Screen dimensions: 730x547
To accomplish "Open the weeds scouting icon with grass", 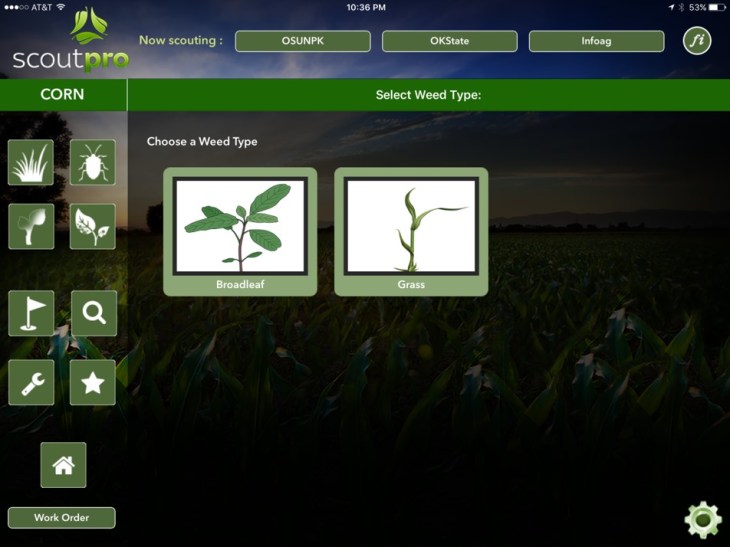I will pos(31,162).
